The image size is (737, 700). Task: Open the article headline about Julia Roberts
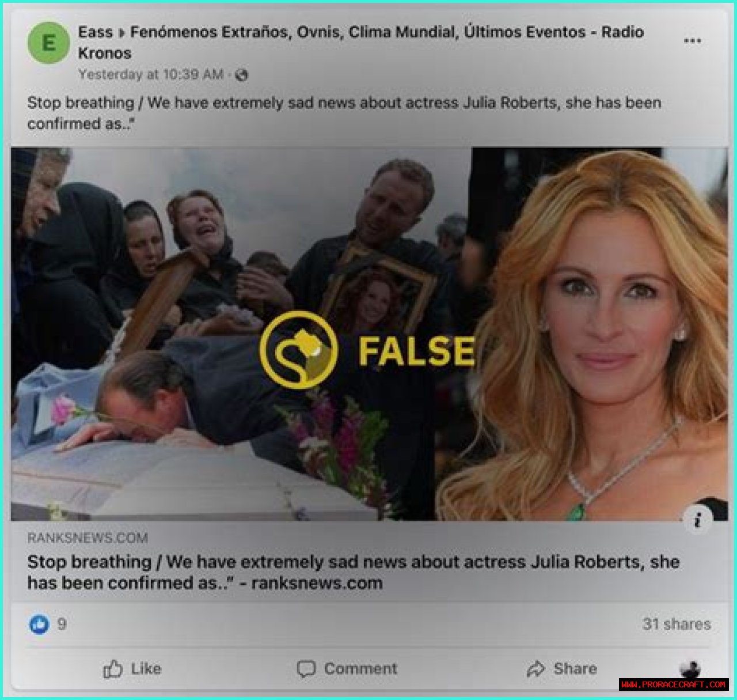pyautogui.click(x=354, y=572)
